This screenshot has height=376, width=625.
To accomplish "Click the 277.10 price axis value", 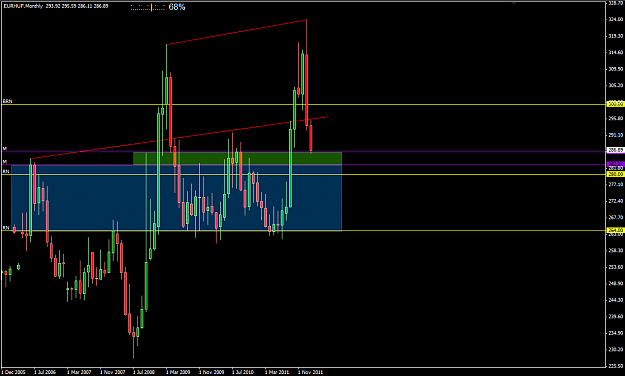I will pyautogui.click(x=615, y=185).
